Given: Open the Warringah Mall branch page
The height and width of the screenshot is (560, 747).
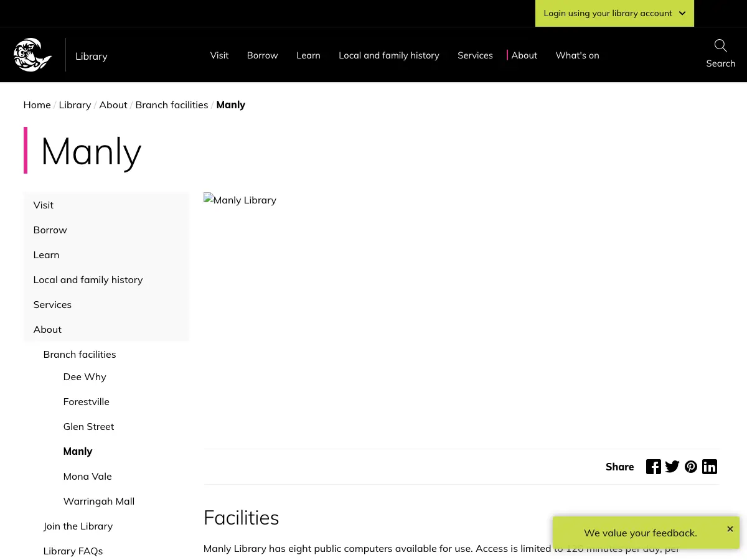Looking at the screenshot, I should click(x=98, y=501).
